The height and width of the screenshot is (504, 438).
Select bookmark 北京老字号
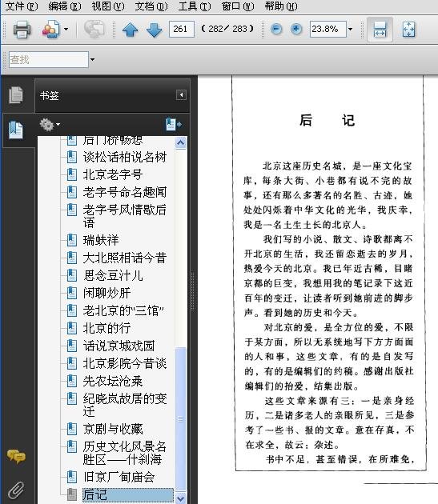tap(113, 174)
